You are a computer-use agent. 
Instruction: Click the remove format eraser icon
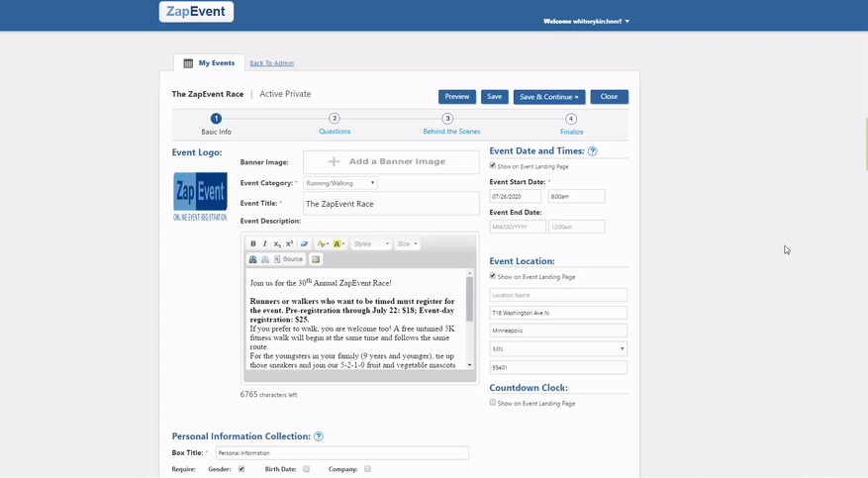[x=304, y=244]
